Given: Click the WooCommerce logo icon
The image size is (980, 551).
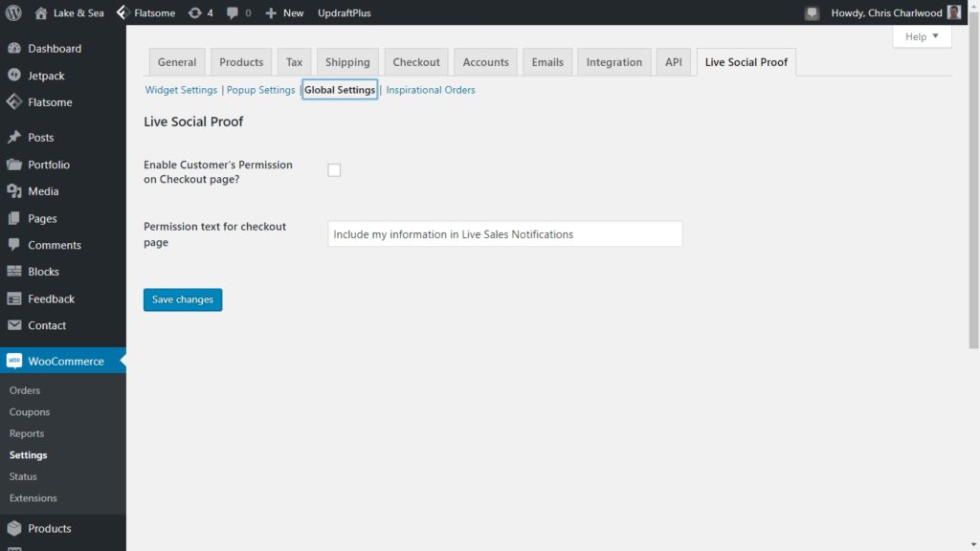Looking at the screenshot, I should click(x=14, y=361).
